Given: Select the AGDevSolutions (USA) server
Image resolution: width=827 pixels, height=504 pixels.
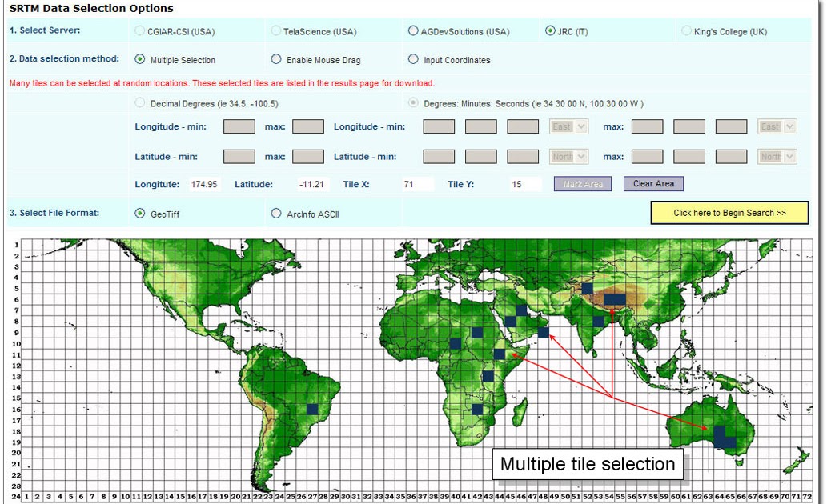Looking at the screenshot, I should tap(412, 30).
